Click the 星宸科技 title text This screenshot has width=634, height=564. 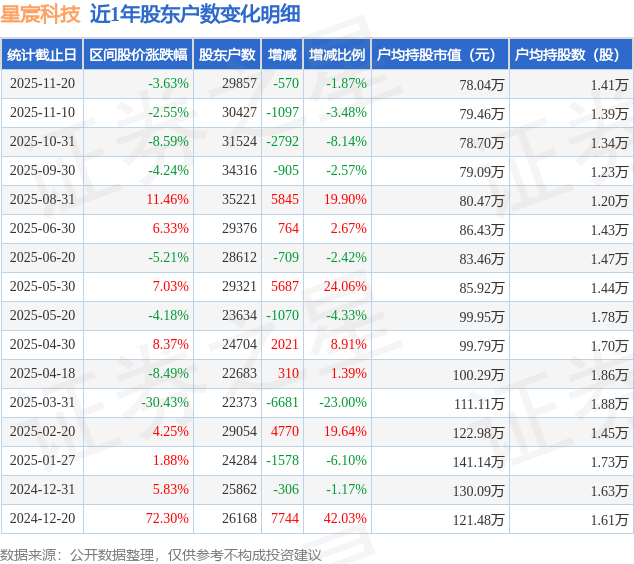pyautogui.click(x=40, y=14)
